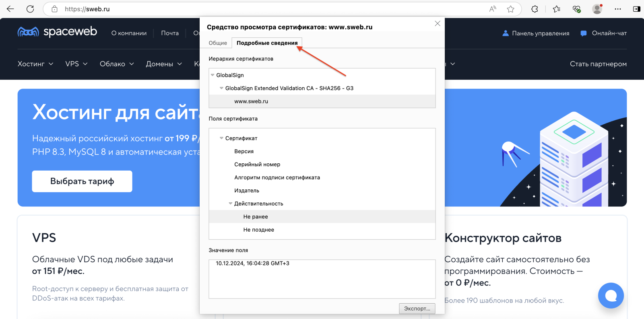Select the Подробные сведения tab

click(x=267, y=43)
